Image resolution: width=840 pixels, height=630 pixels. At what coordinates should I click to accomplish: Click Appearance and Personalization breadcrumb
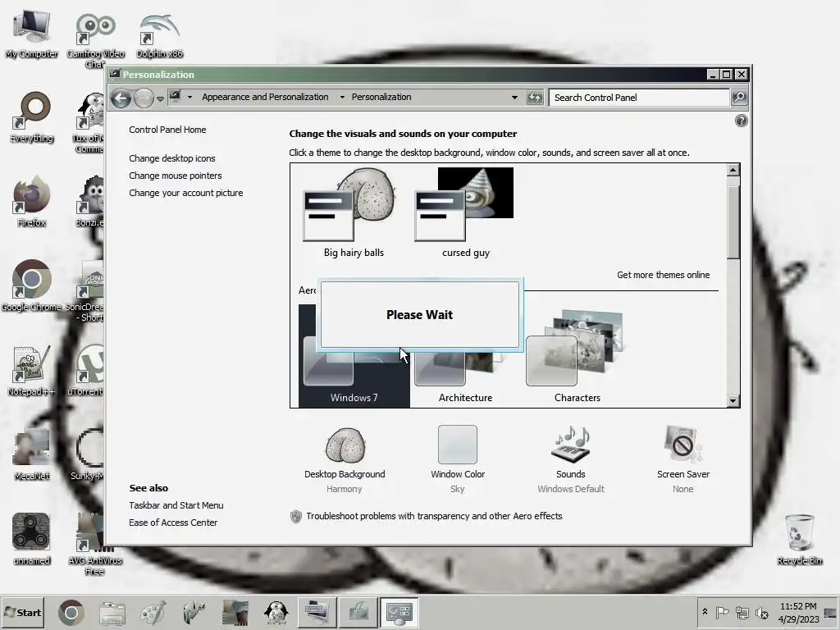click(265, 97)
